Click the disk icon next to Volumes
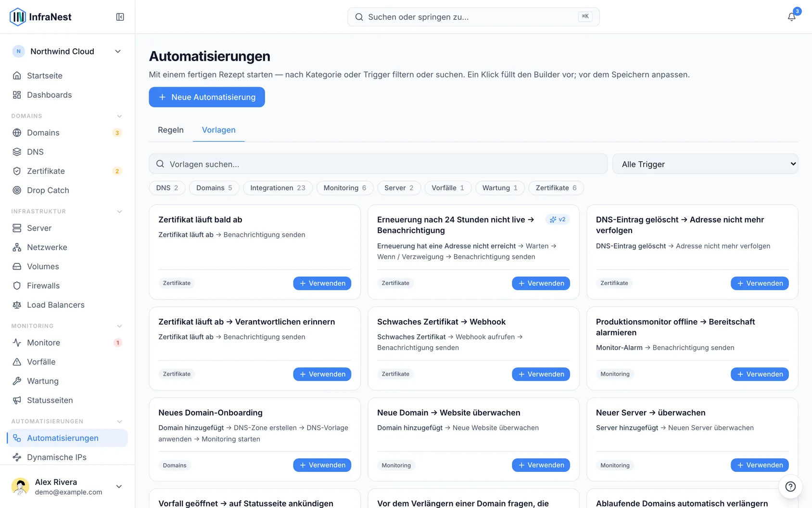 17,266
